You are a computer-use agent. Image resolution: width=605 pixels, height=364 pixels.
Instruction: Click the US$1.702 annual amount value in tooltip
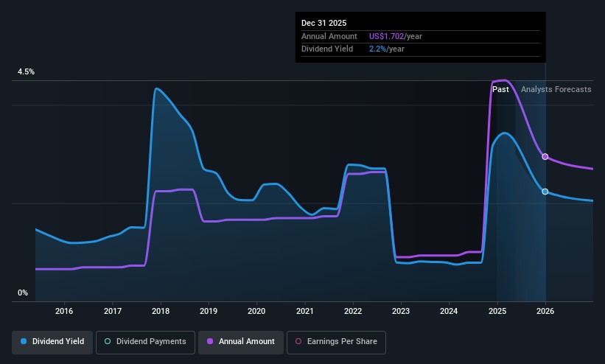386,36
